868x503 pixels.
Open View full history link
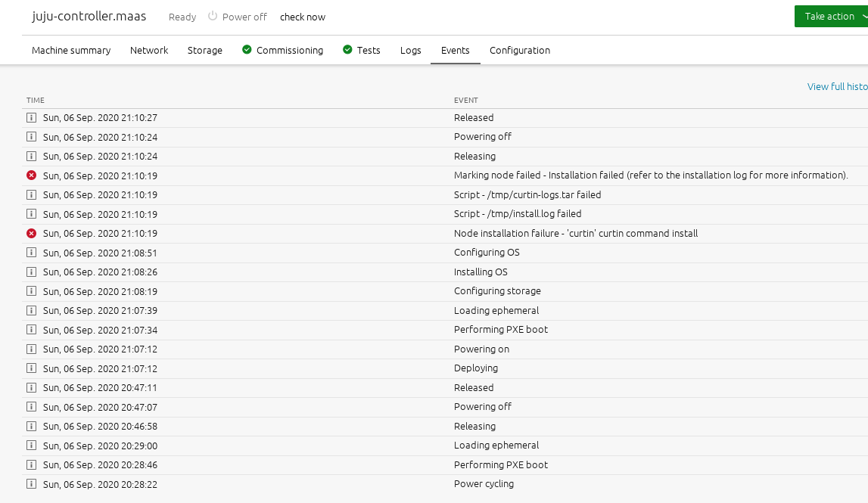[837, 87]
